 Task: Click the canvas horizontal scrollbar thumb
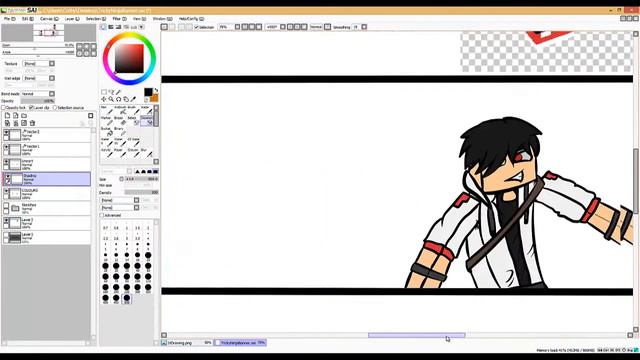pos(416,335)
